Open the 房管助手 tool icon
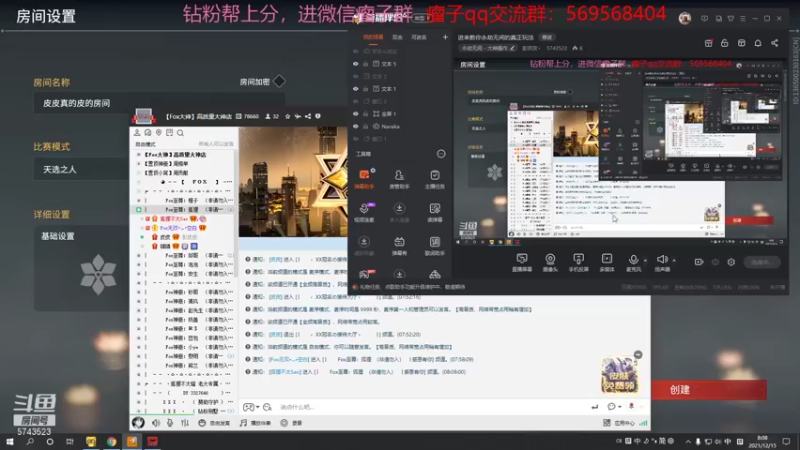 point(399,179)
